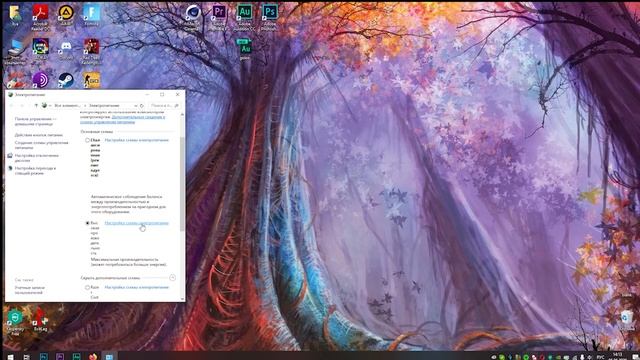This screenshot has height=360, width=640.
Task: Open plan settings link for Сбалансированная
Action: click(x=136, y=140)
